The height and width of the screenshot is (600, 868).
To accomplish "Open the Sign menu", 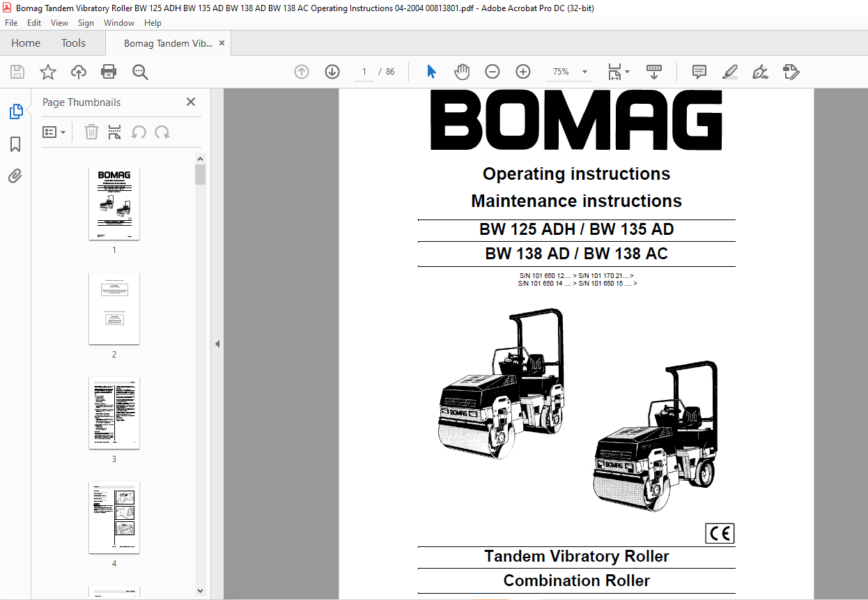I will click(x=86, y=23).
